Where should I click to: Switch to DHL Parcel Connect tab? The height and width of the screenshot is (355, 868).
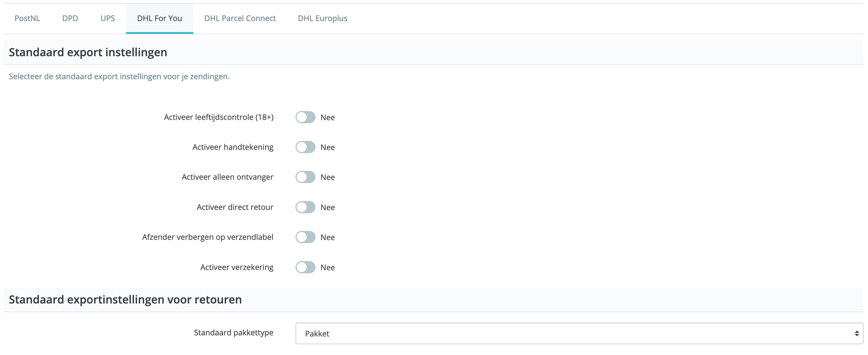pyautogui.click(x=240, y=19)
